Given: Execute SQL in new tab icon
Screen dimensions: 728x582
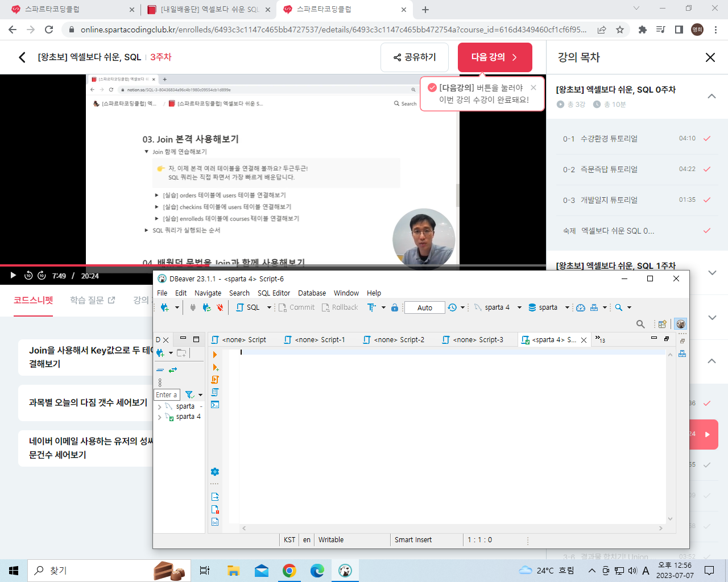Looking at the screenshot, I should [x=215, y=367].
